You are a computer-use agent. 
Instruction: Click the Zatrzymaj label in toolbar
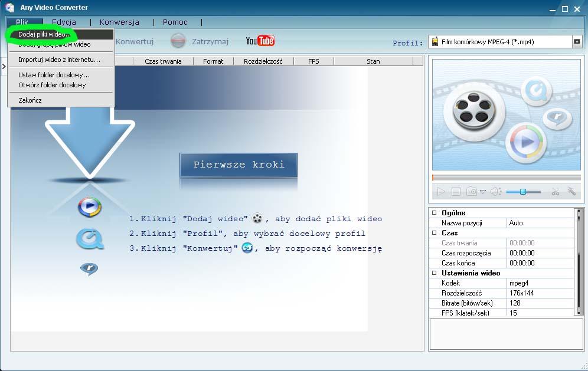pos(210,42)
